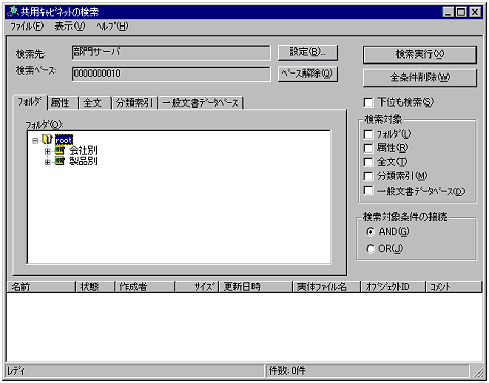Select the OR(J) radio button
Viewport: 489px width, 383px height.
pyautogui.click(x=370, y=249)
